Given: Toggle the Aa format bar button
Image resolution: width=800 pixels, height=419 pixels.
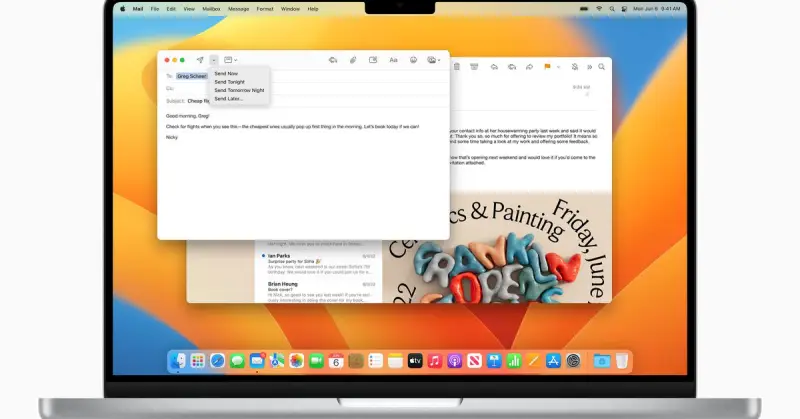Looking at the screenshot, I should click(393, 60).
